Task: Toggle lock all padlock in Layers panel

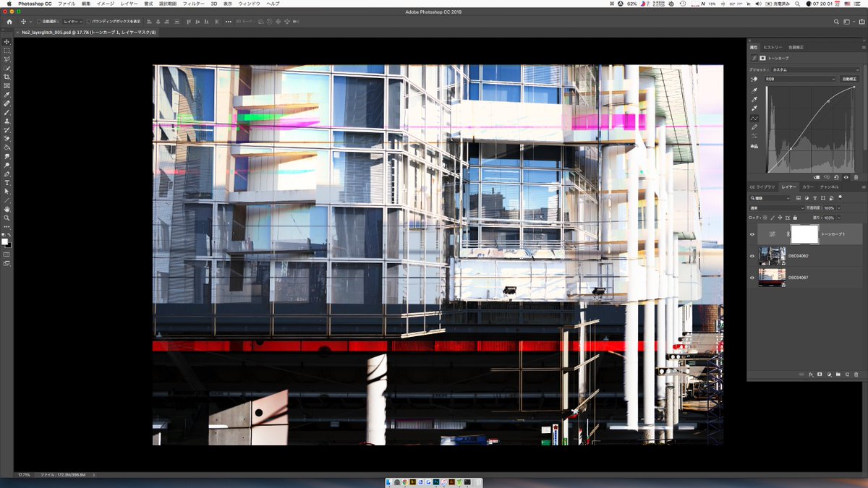Action: [x=795, y=218]
